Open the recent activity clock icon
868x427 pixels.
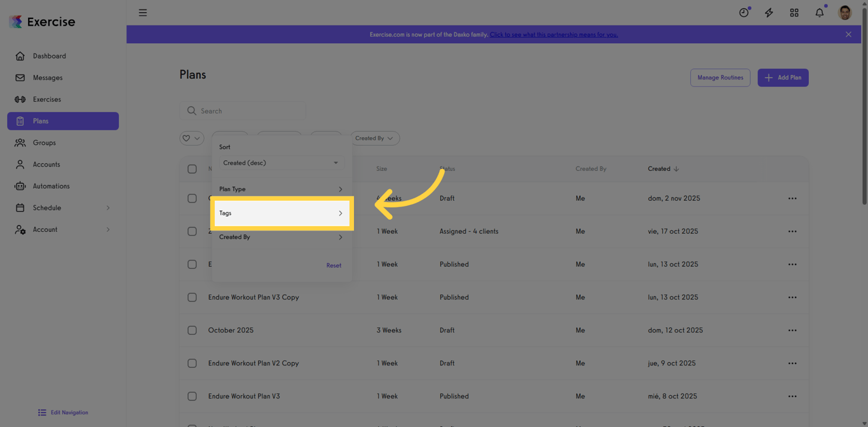(743, 12)
